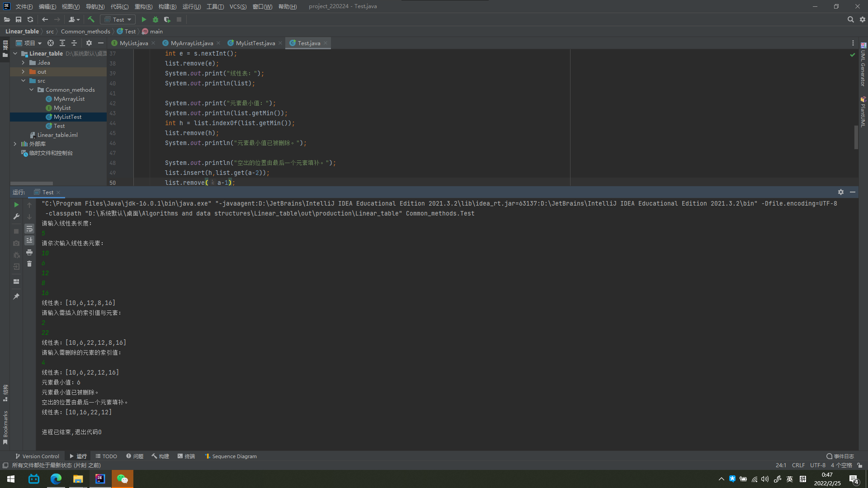Open the 重构(R) menu
Viewport: 868px width, 488px height.
[143, 6]
